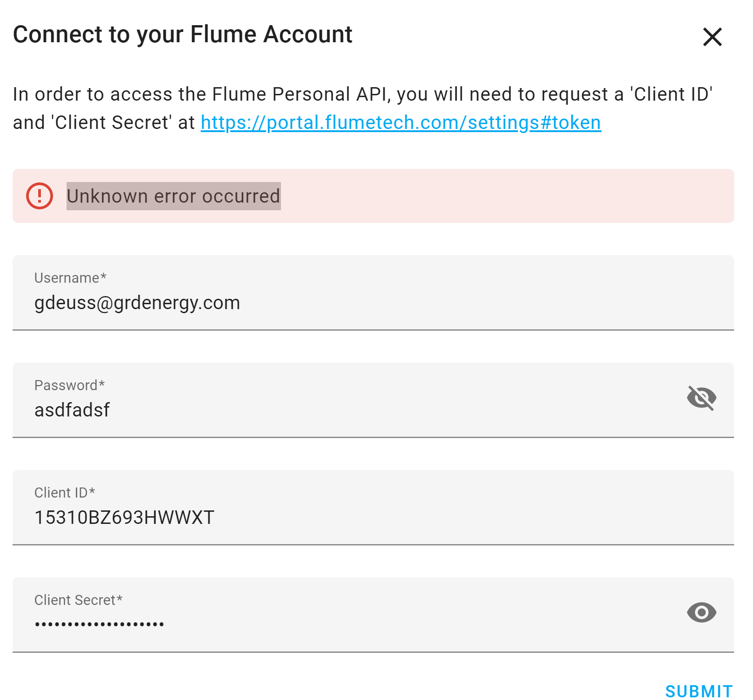Screen dimensions: 753x700
Task: Select the highlighted Unknown error occurred text
Action: pos(173,196)
